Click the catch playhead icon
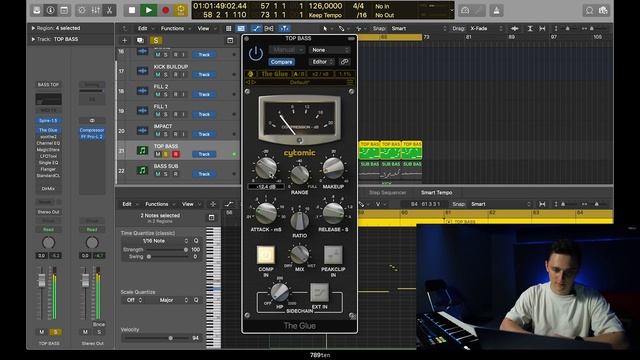The image size is (640, 360). (x=284, y=29)
